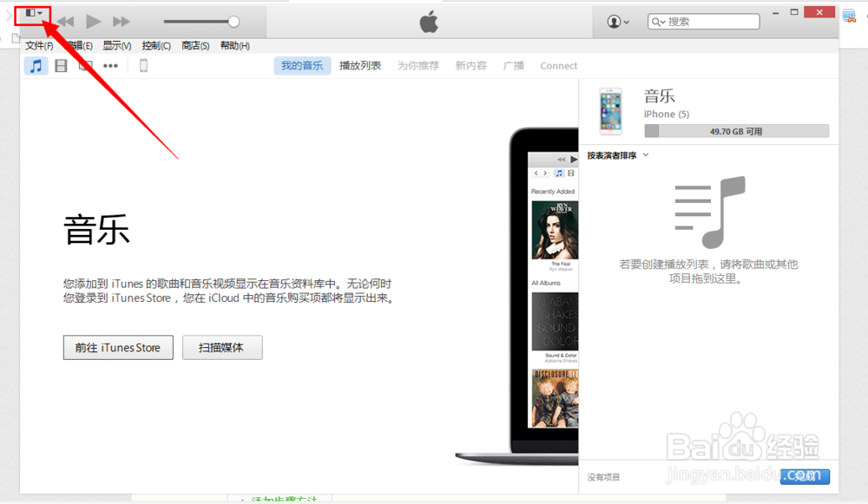Click the large playlist note icon
Image resolution: width=868 pixels, height=504 pixels.
click(x=710, y=212)
